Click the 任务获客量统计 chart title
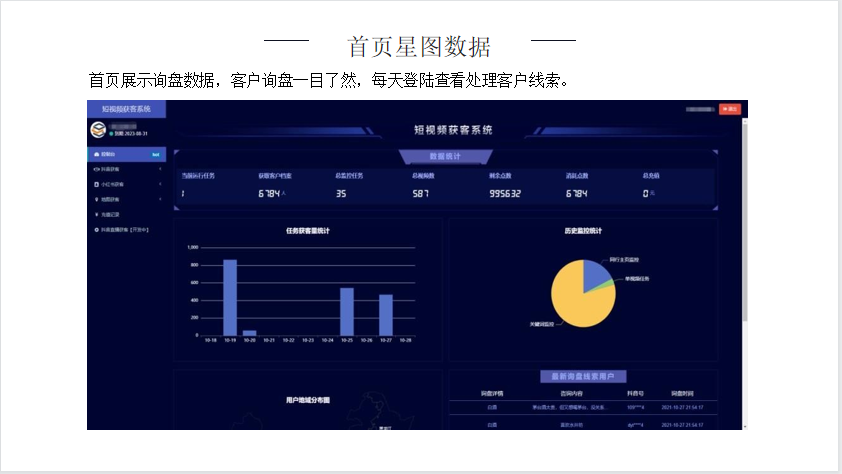The image size is (842, 474). (x=308, y=231)
